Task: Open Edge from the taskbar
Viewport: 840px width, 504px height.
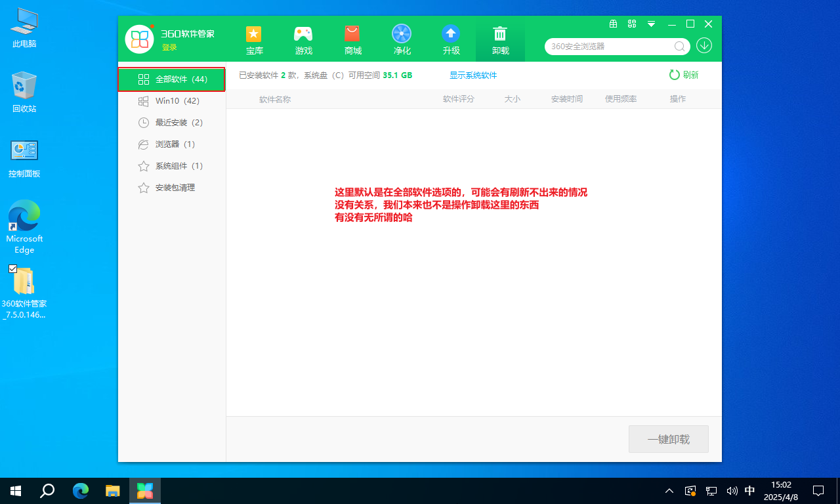Action: (80, 490)
